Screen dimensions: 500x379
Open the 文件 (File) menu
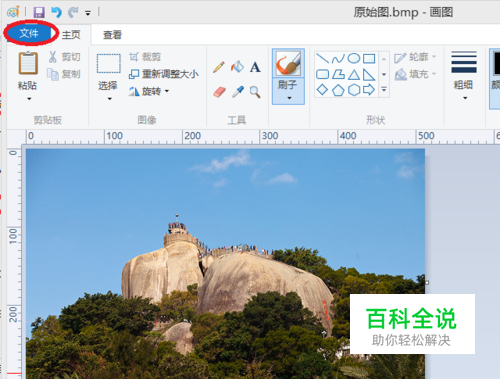[29, 33]
